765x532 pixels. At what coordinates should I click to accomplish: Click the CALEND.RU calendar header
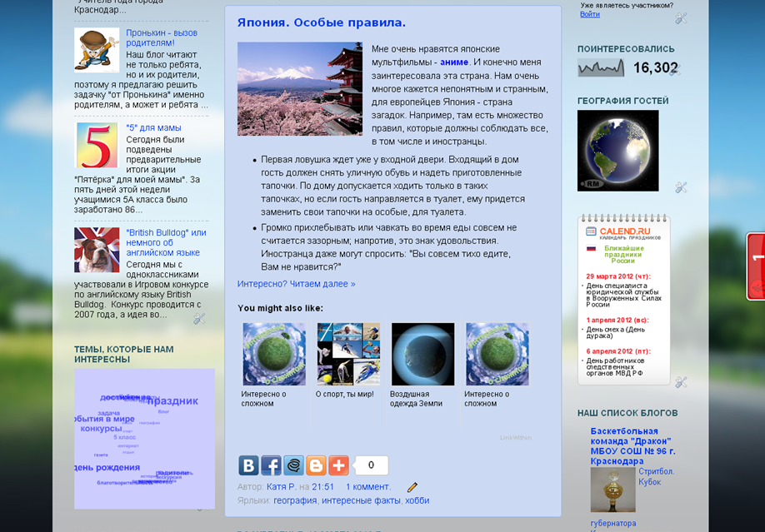(x=623, y=232)
